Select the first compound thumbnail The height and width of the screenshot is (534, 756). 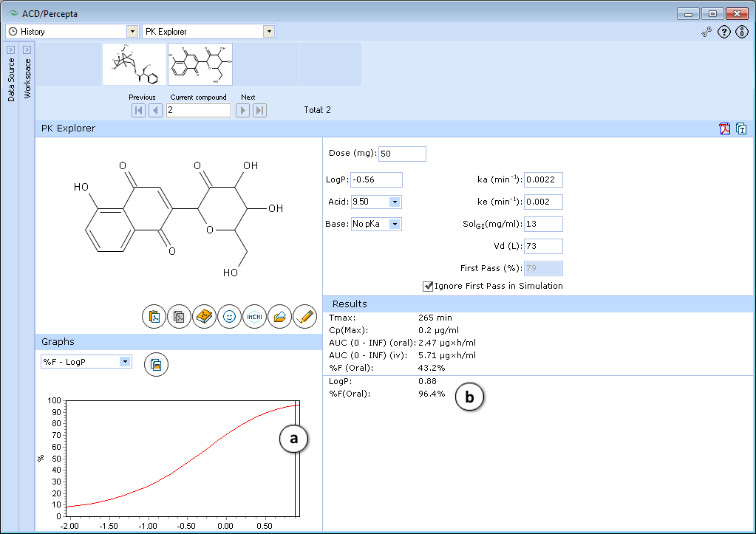[134, 64]
